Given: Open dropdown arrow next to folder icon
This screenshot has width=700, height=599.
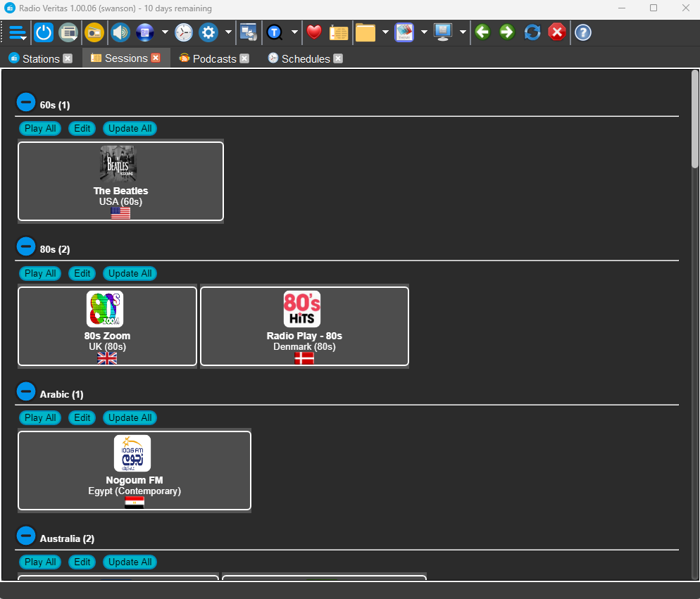Looking at the screenshot, I should [385, 32].
